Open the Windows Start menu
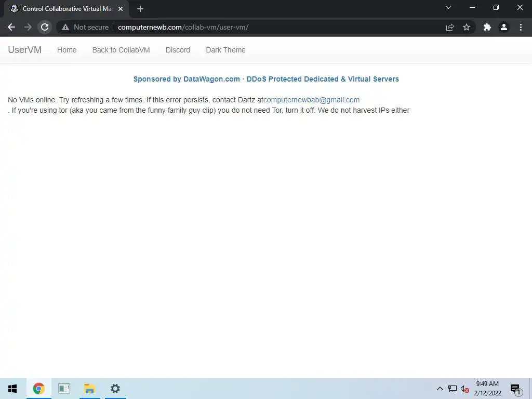The width and height of the screenshot is (532, 399). [12, 389]
